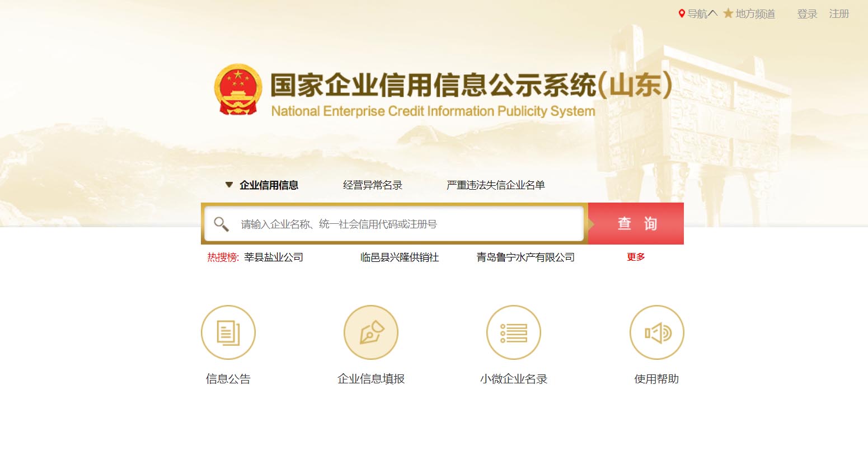The width and height of the screenshot is (868, 474).
Task: Click the national emblem logo
Action: coord(238,90)
